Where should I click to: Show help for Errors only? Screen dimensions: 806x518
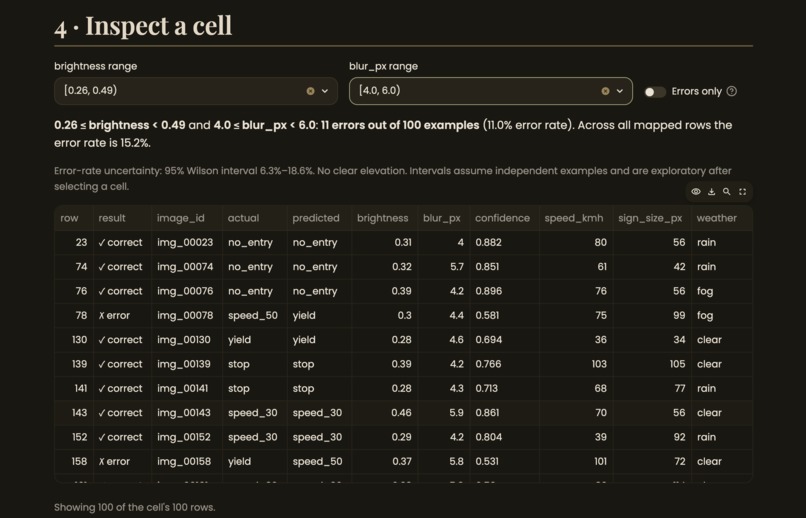[x=732, y=91]
